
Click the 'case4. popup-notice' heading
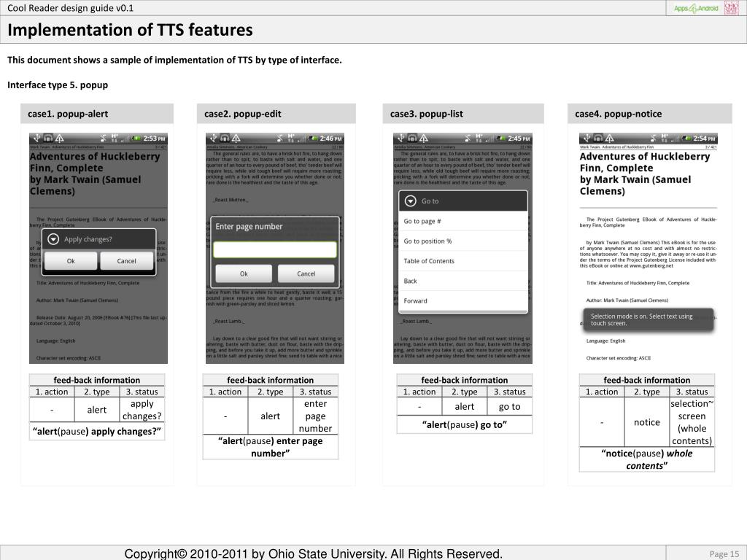(618, 114)
